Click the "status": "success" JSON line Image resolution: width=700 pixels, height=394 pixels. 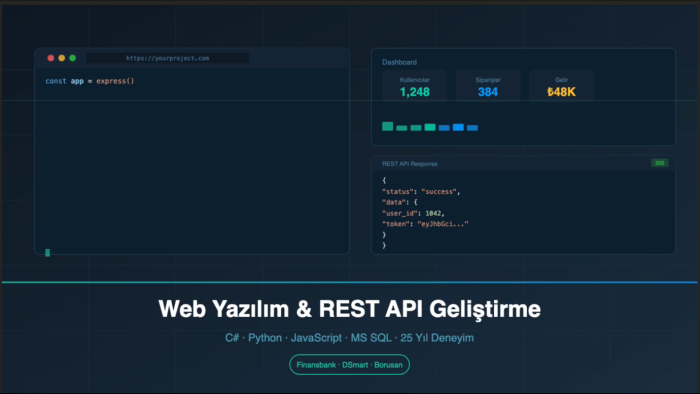pos(421,191)
